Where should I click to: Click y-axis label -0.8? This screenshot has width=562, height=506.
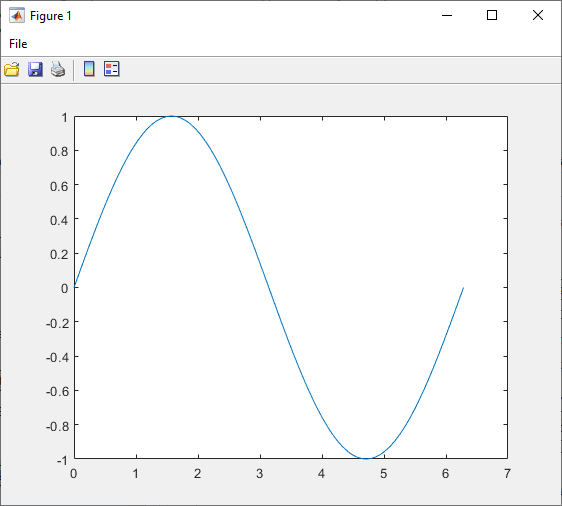coord(57,426)
